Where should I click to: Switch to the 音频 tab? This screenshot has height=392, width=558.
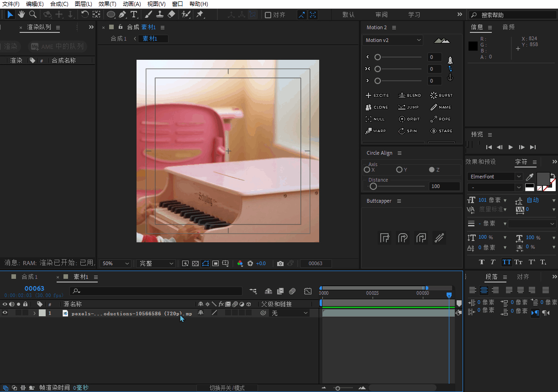509,27
